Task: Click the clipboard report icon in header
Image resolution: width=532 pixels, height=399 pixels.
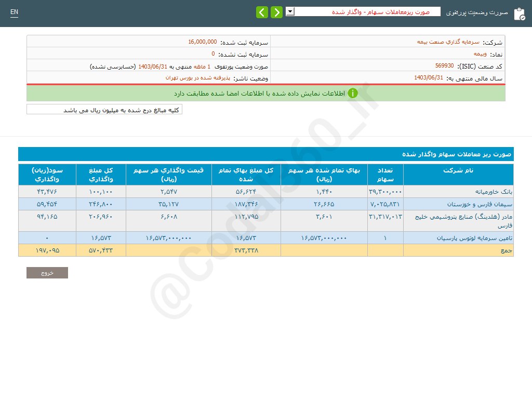Action: (x=519, y=14)
